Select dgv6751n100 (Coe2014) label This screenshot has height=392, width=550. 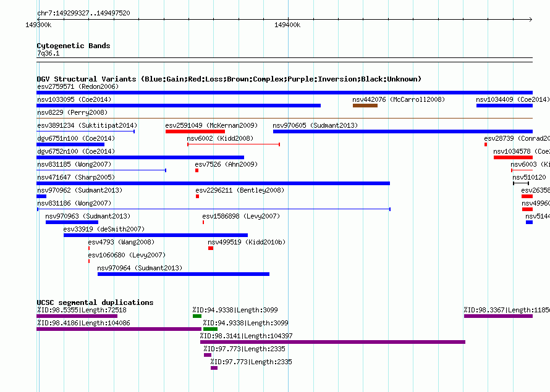[x=76, y=138]
